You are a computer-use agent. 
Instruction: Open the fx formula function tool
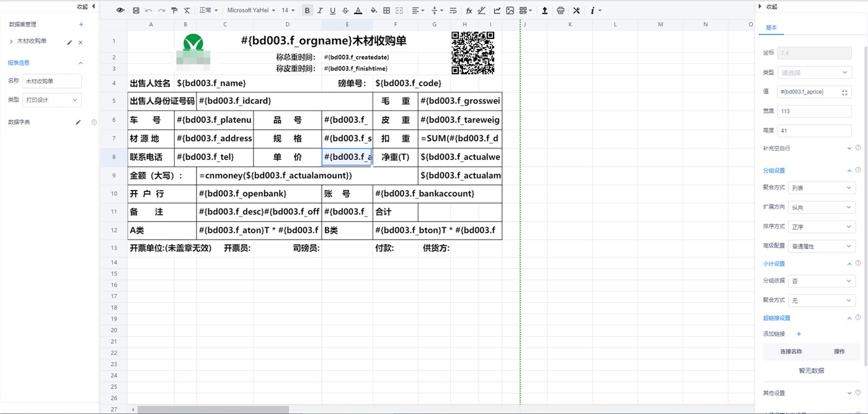click(469, 11)
